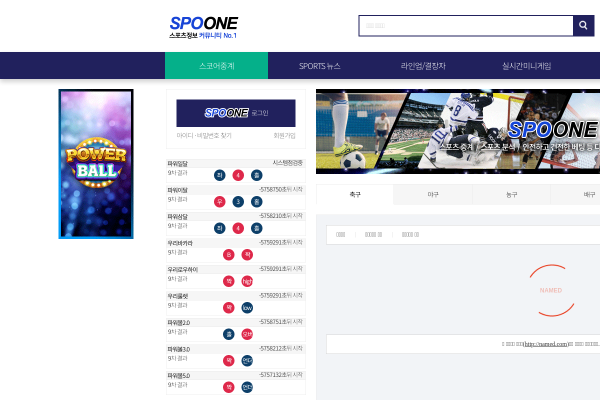Click the SPOONE sports hero banner
This screenshot has width=600, height=400.
coord(458,131)
